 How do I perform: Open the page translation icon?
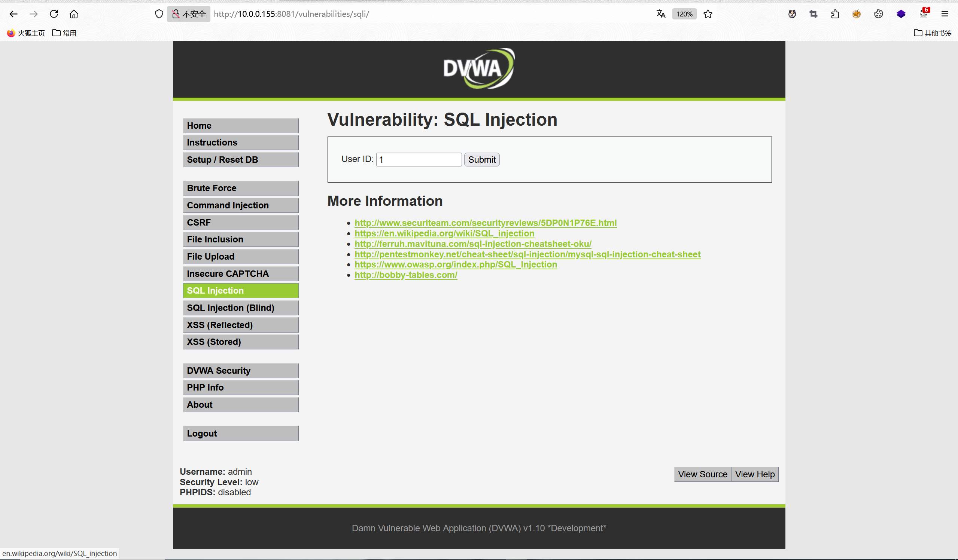click(x=661, y=14)
